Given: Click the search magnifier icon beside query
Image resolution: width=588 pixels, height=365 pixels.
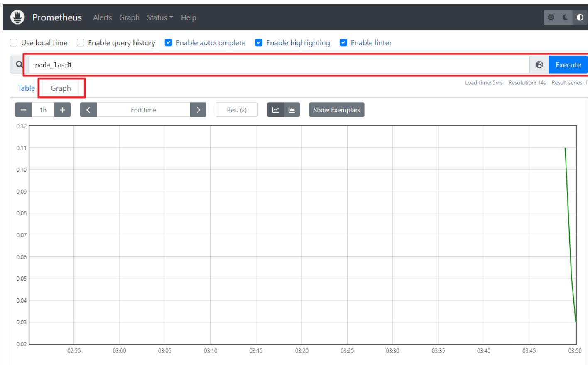Looking at the screenshot, I should 19,65.
